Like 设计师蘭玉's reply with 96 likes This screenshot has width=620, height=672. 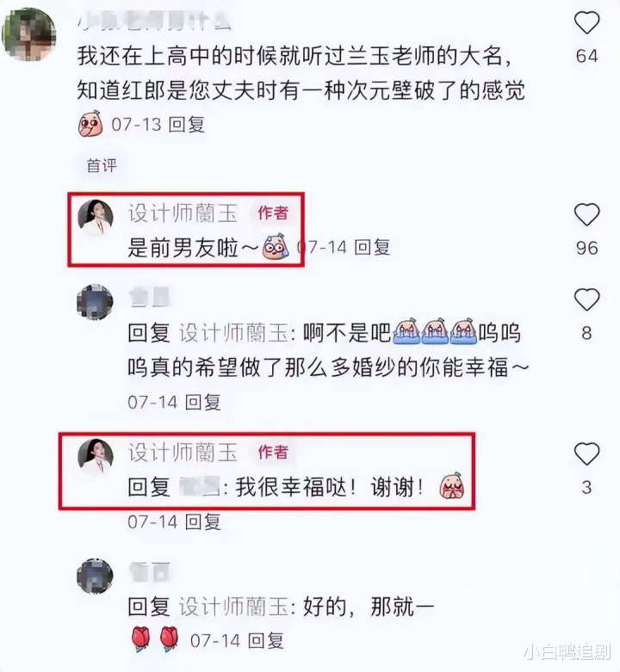click(x=586, y=215)
